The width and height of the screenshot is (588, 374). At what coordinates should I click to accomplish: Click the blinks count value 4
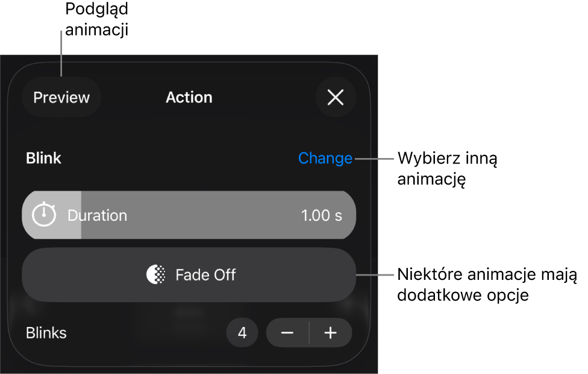tap(242, 333)
